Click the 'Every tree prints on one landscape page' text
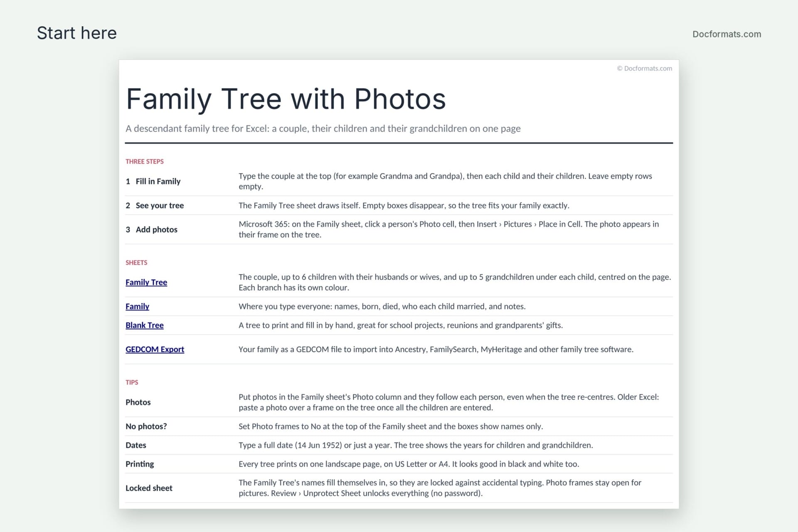Screen dimensions: 798x532 [x=409, y=464]
